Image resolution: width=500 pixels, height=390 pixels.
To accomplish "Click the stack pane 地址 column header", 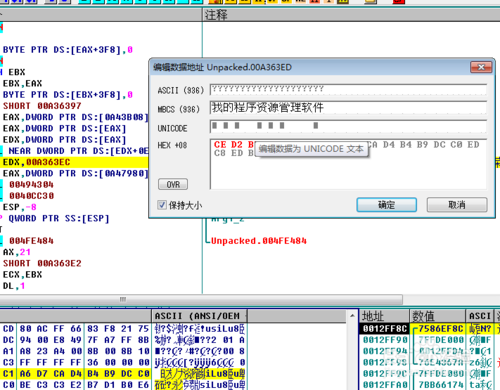I will click(384, 316).
